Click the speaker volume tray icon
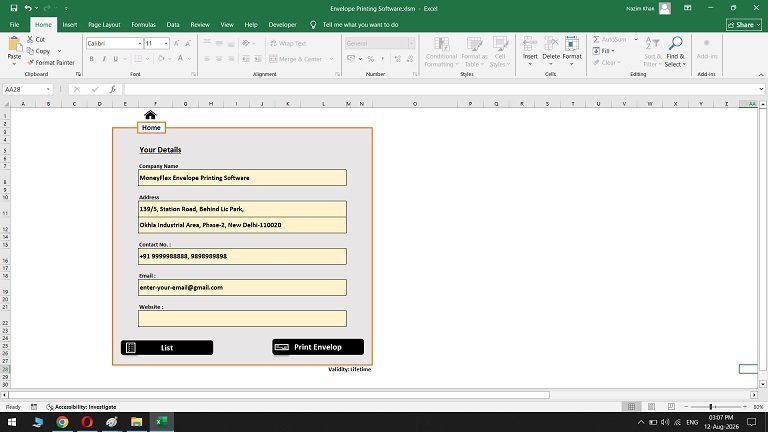This screenshot has height=432, width=768. (x=665, y=422)
